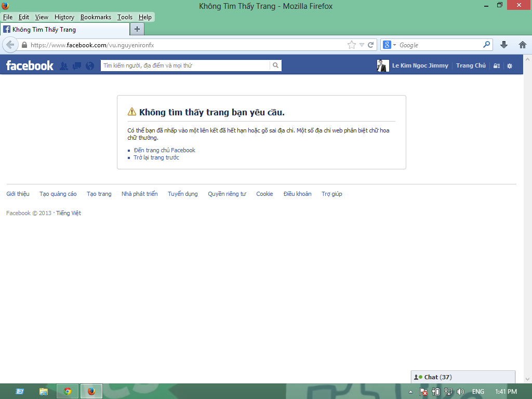This screenshot has height=399, width=532.
Task: Click the profile picture thumbnail
Action: (x=383, y=65)
